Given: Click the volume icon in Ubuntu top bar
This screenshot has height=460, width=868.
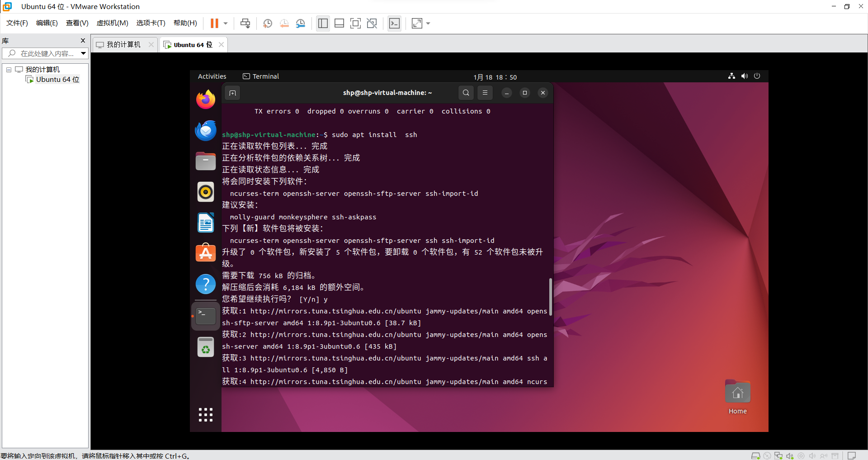Looking at the screenshot, I should click(x=745, y=76).
